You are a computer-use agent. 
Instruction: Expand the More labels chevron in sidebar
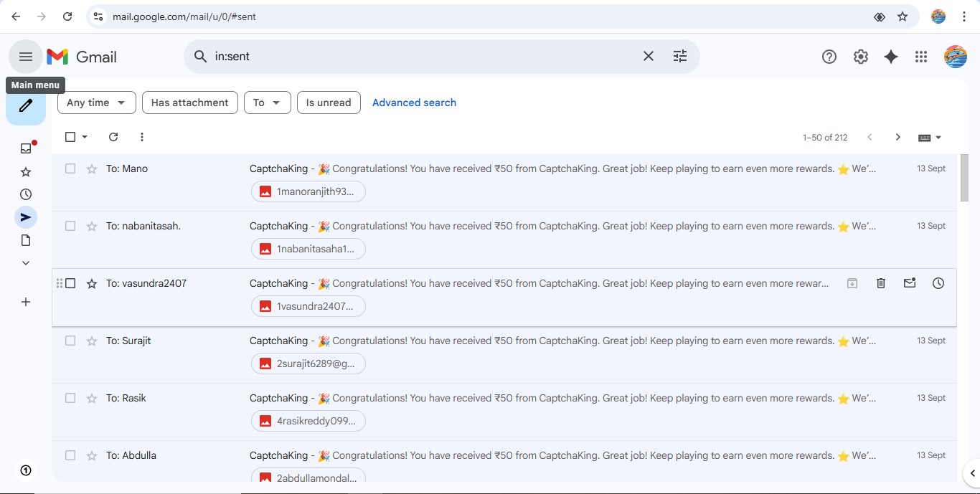26,263
